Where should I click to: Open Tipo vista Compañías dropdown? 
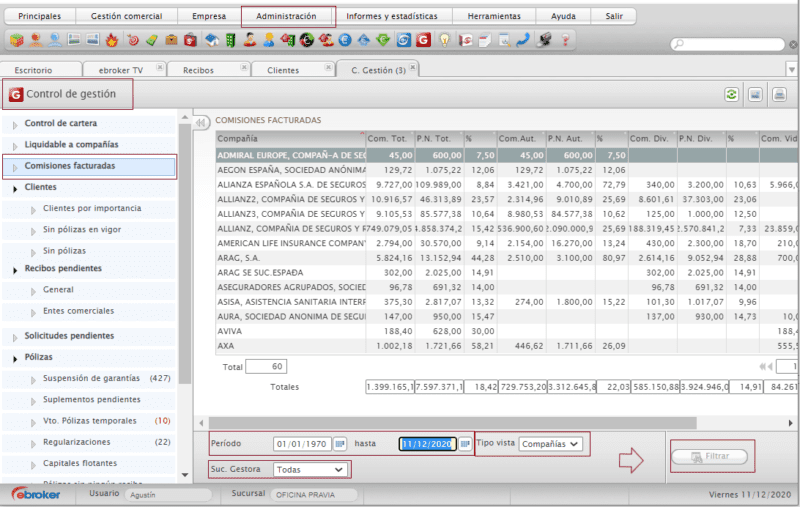pos(551,444)
